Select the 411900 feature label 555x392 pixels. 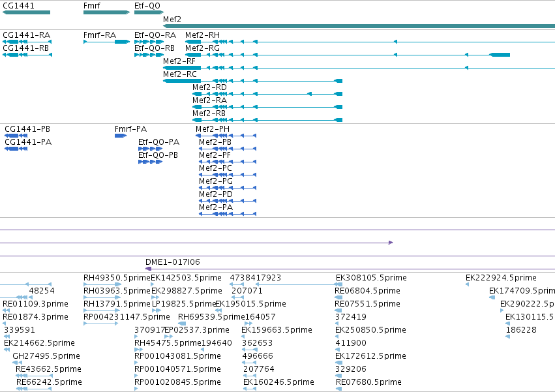tap(351, 343)
